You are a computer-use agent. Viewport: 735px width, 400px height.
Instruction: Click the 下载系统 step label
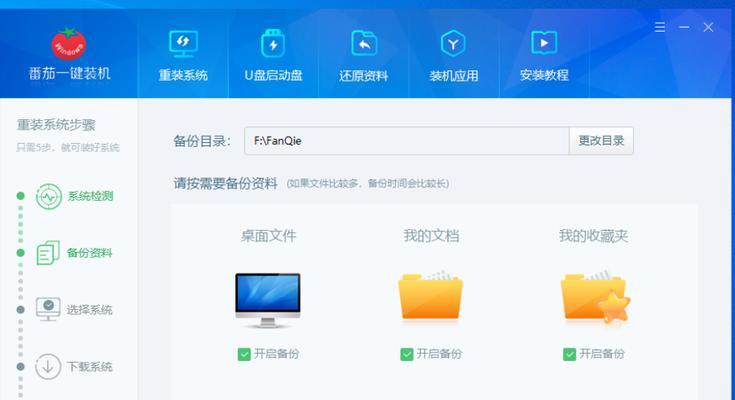point(90,367)
